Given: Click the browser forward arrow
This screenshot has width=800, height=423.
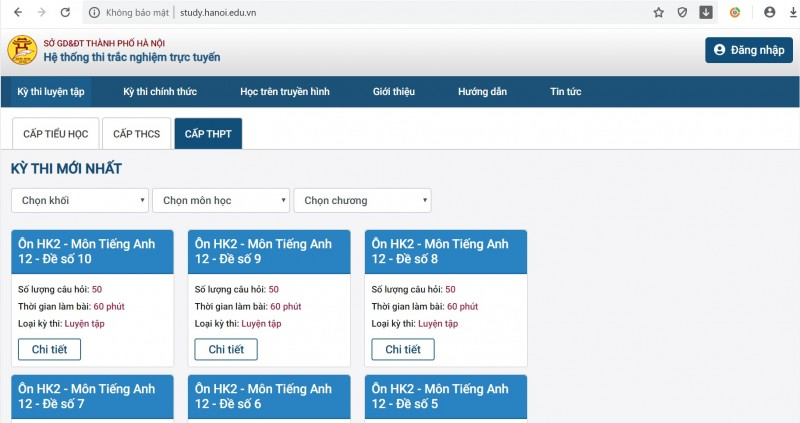Looking at the screenshot, I should pos(41,13).
